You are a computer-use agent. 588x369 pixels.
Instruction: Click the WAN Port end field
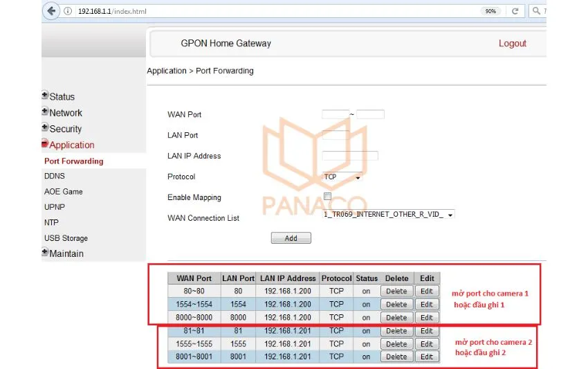pos(370,114)
